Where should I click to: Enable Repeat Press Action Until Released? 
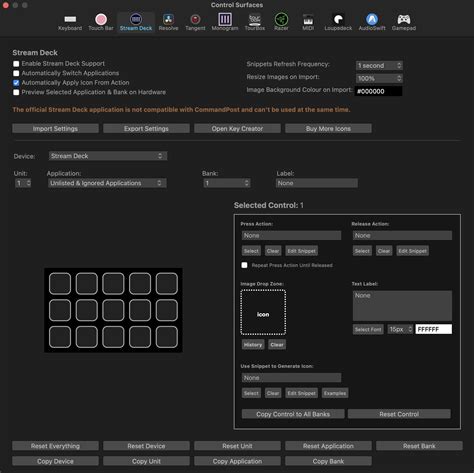click(x=244, y=265)
